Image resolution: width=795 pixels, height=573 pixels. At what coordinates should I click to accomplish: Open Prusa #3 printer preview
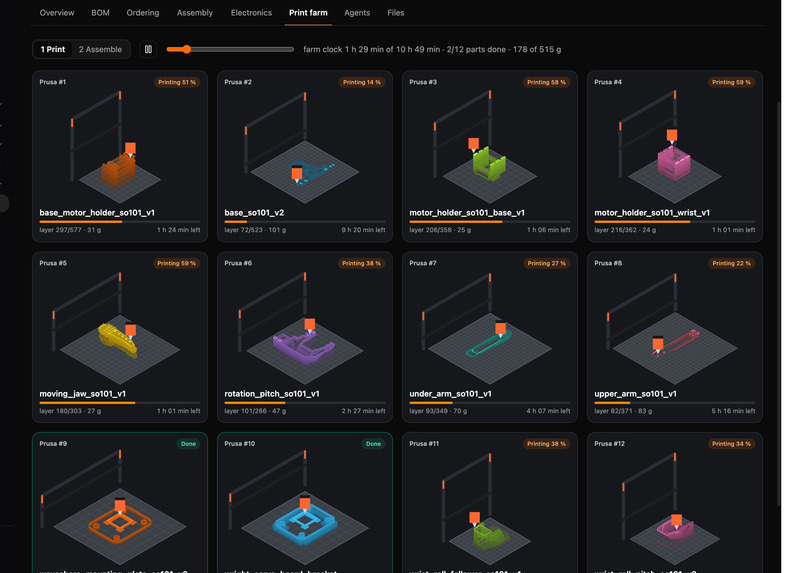[x=490, y=145]
